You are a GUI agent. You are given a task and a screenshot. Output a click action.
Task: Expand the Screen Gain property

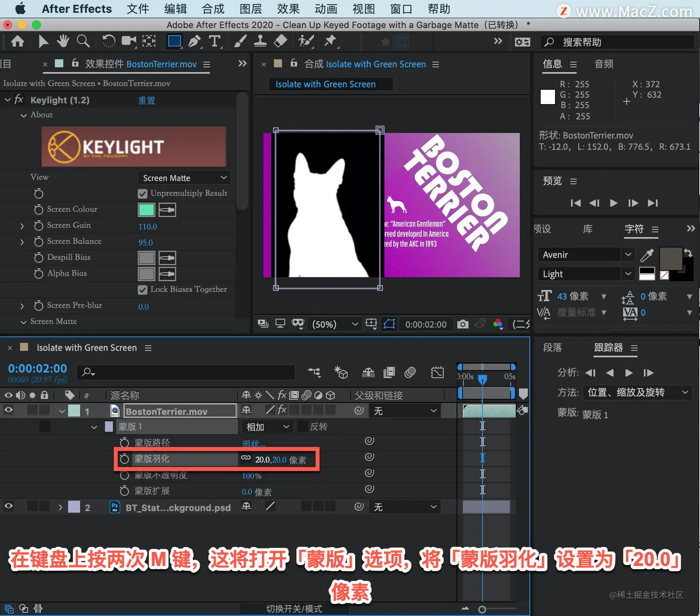(22, 226)
